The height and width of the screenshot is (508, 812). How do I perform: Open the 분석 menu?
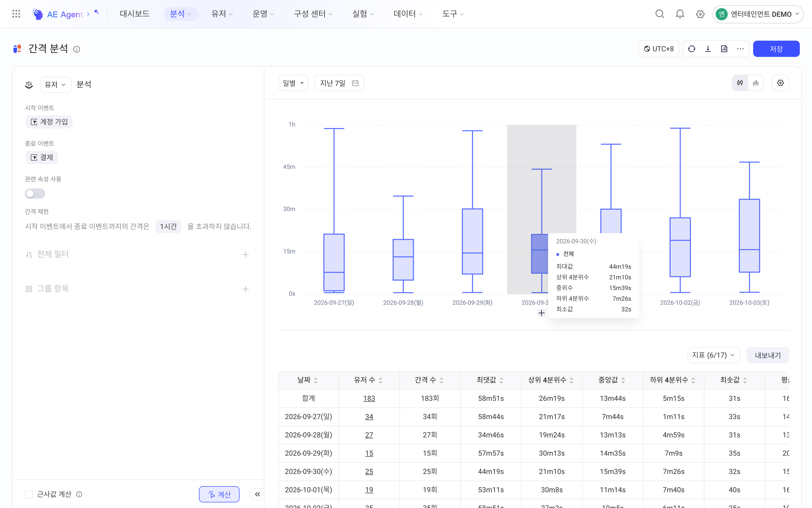181,14
